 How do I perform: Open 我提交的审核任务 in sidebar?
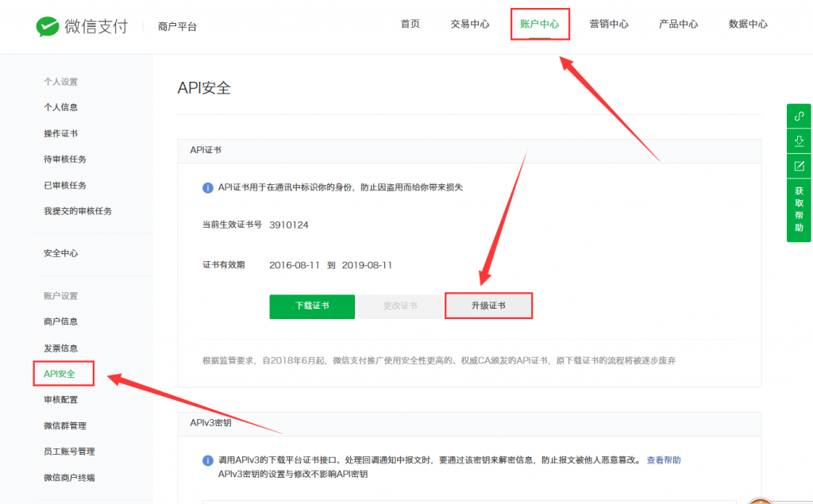click(78, 211)
